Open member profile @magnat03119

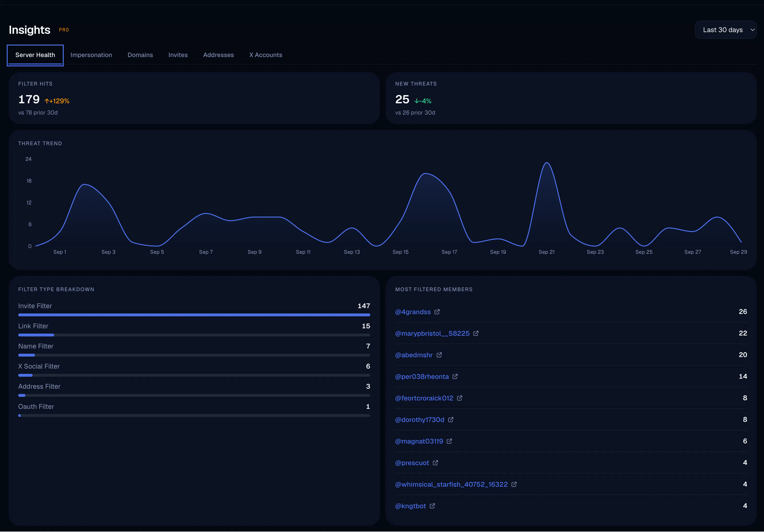point(419,441)
